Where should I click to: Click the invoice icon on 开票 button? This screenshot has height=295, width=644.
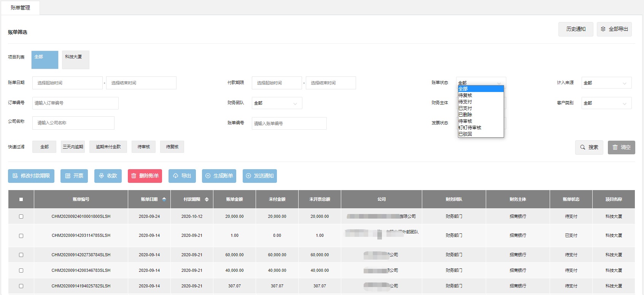pos(68,176)
